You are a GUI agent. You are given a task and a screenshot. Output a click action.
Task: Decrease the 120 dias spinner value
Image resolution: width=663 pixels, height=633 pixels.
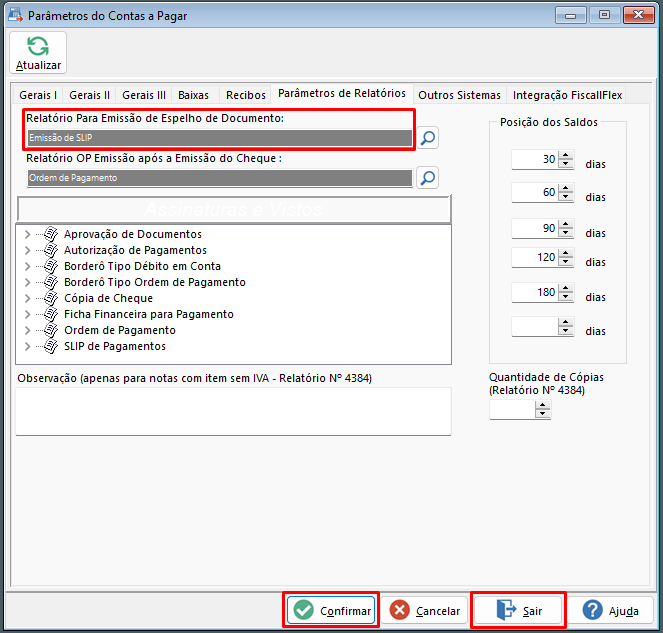click(566, 262)
